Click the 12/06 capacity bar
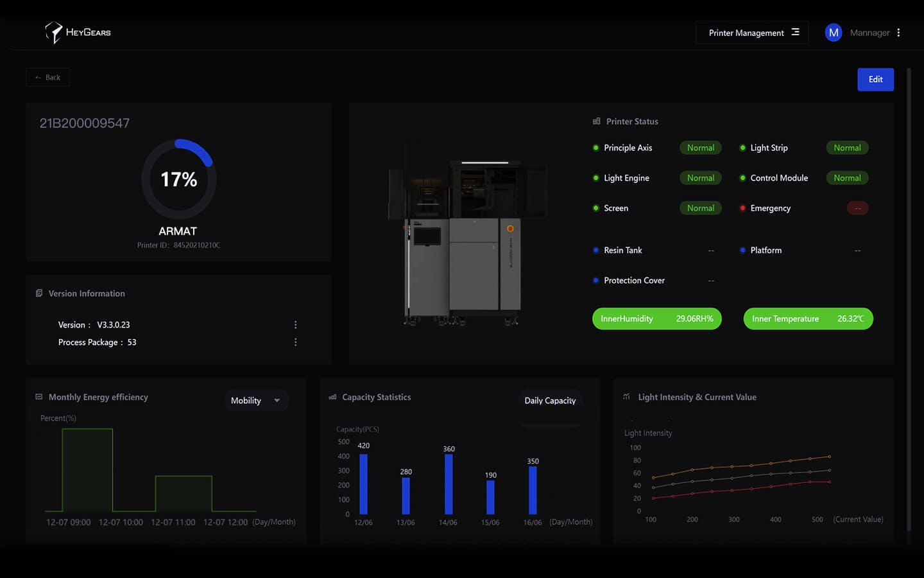The image size is (924, 578). tap(364, 484)
